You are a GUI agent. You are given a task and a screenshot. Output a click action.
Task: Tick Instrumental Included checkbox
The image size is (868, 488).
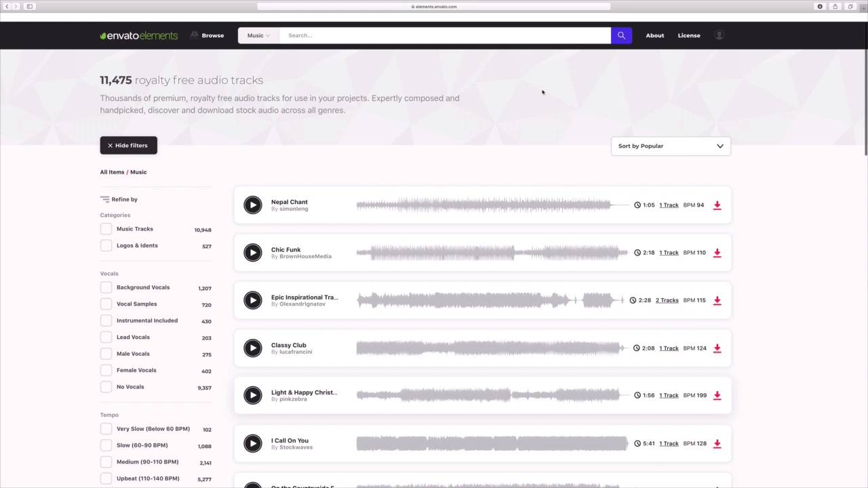106,321
